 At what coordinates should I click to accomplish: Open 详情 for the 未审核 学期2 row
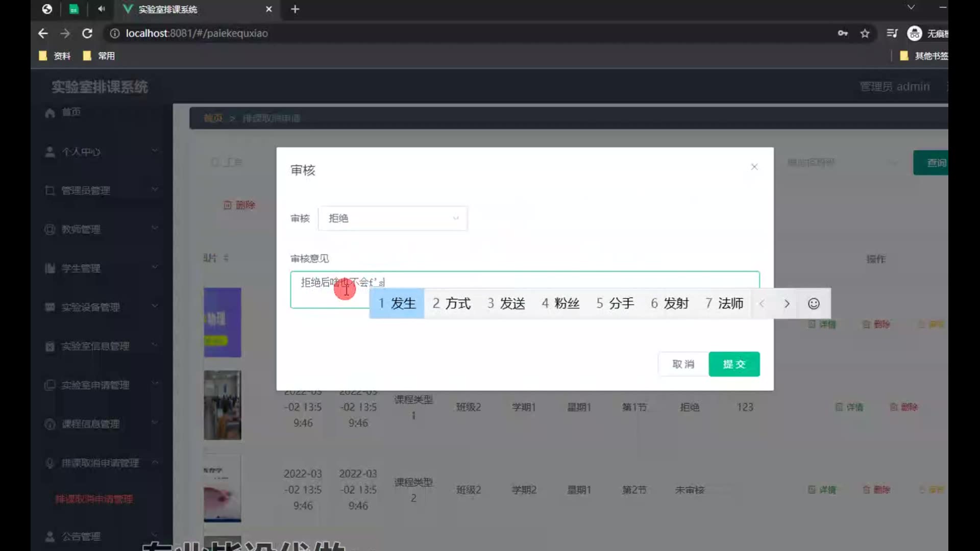(822, 490)
